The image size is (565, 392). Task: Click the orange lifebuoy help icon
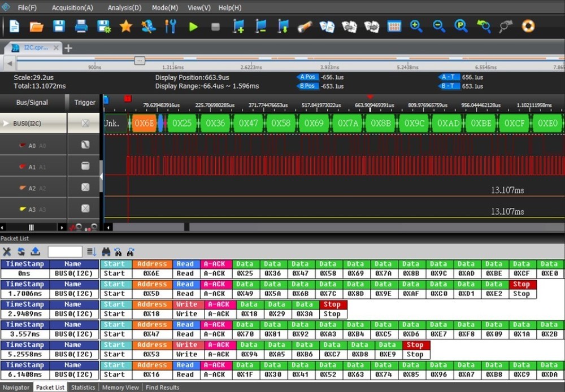(x=528, y=27)
